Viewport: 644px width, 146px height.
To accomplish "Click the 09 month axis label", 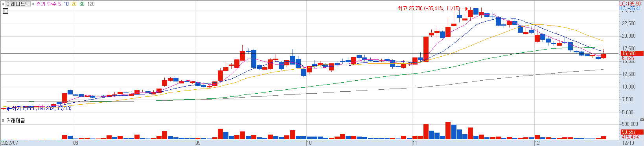I will 198,143.
